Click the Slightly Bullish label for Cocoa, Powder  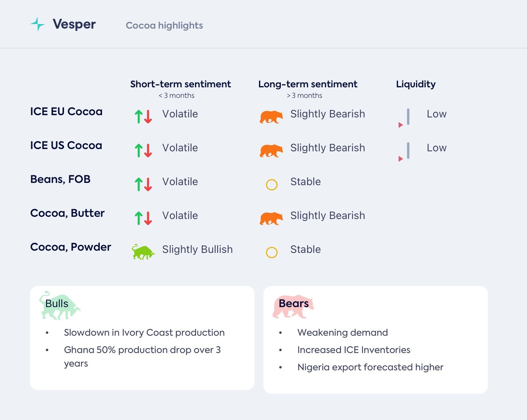[x=197, y=250]
